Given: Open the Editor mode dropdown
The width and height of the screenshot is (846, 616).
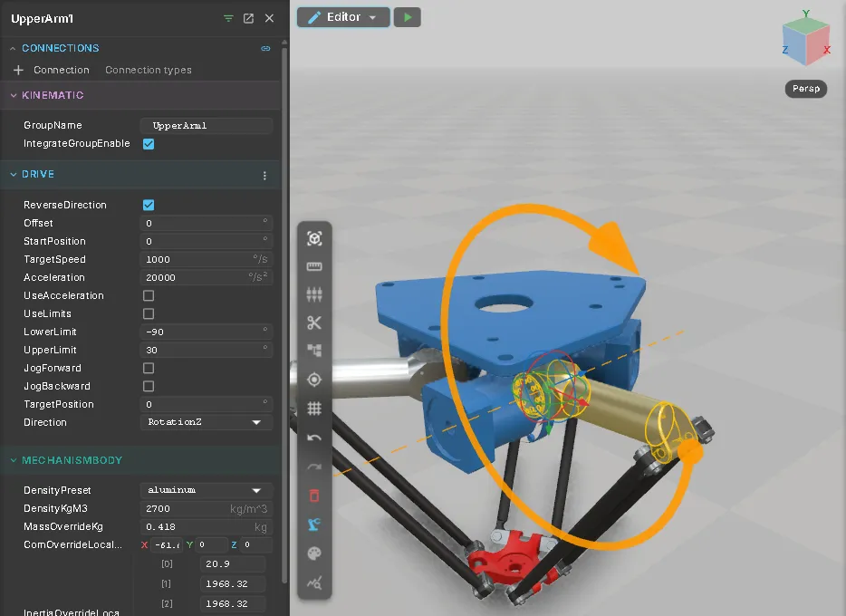Looking at the screenshot, I should [x=343, y=17].
